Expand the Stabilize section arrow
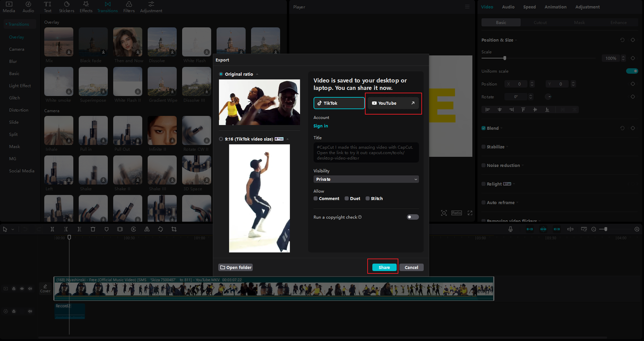This screenshot has width=644, height=341. (507, 147)
